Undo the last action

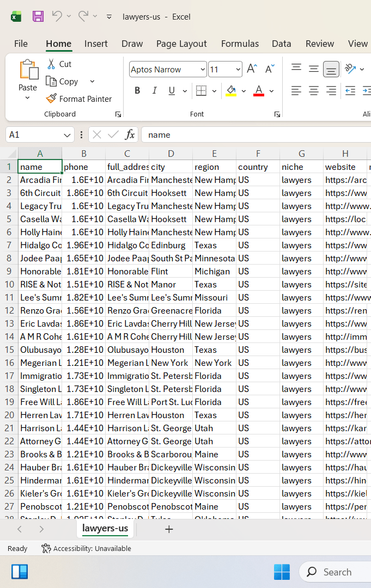57,16
